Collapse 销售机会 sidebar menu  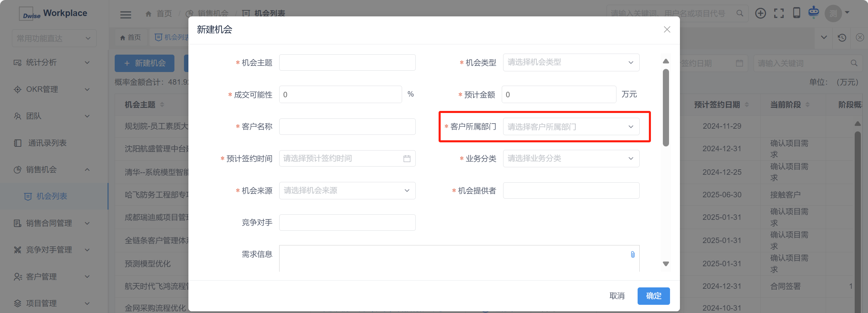click(x=54, y=170)
